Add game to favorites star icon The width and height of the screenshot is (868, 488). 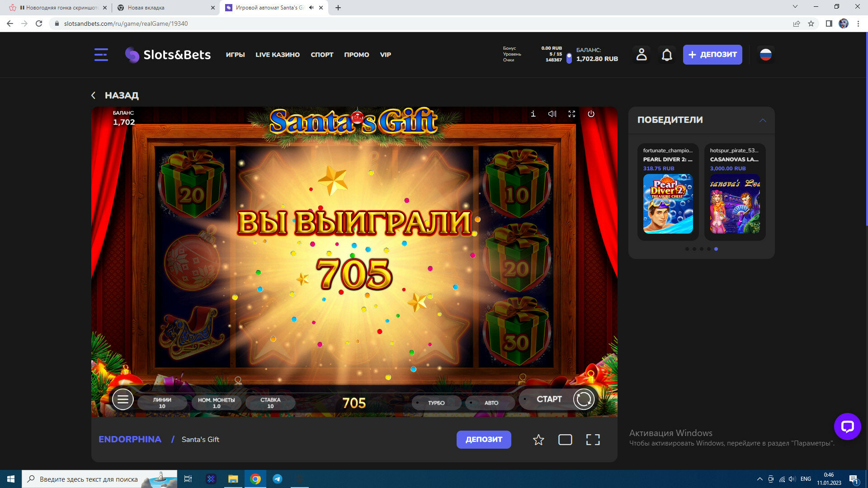coord(538,440)
